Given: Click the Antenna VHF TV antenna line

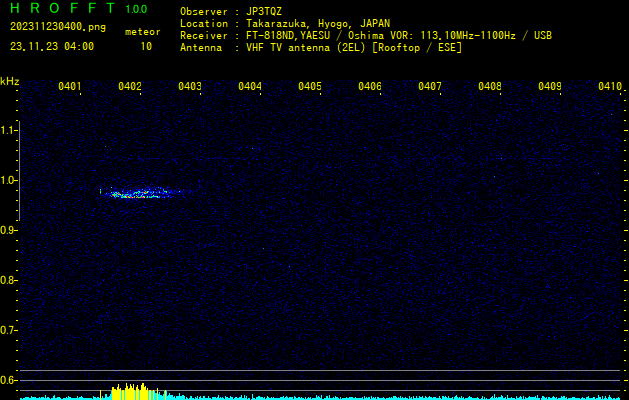Looking at the screenshot, I should 321,48.
